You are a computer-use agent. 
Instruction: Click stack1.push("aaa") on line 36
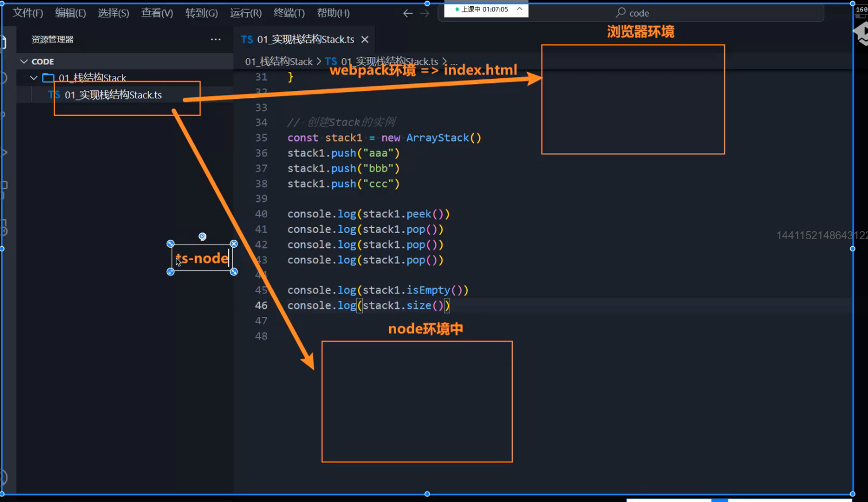click(x=343, y=153)
